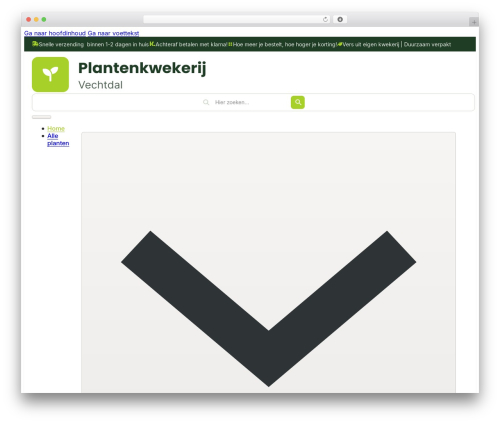Image resolution: width=500 pixels, height=423 pixels.
Task: Click the Achteraf betalen met klarna text
Action: pyautogui.click(x=192, y=44)
